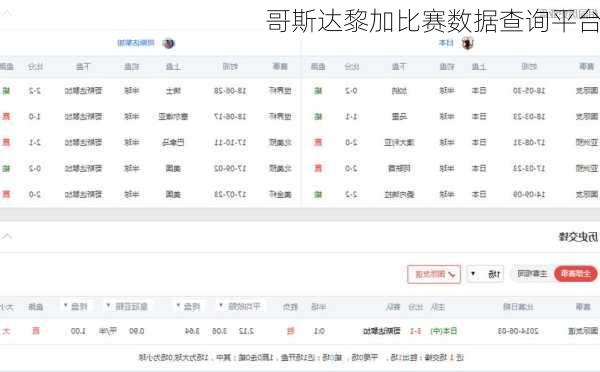The width and height of the screenshot is (600, 372).
Task: Select the red 全部赛事 filter button
Action: pos(576,274)
